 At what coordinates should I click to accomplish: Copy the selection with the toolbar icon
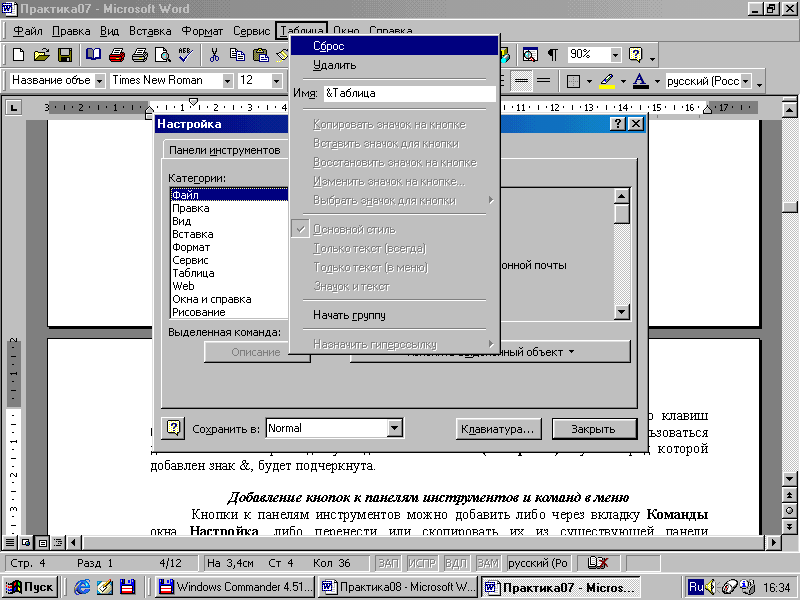[237, 55]
